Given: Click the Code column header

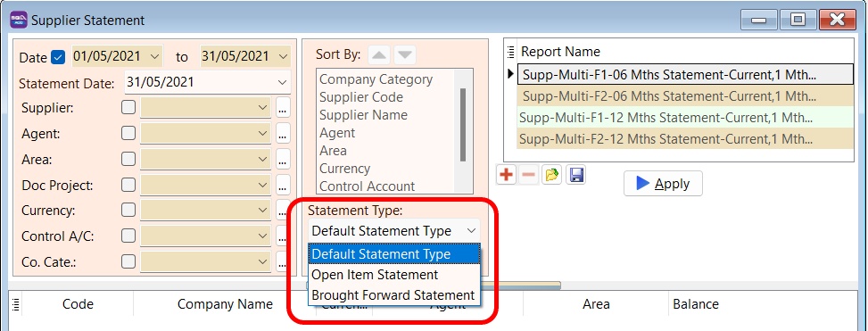Looking at the screenshot, I should (x=78, y=304).
